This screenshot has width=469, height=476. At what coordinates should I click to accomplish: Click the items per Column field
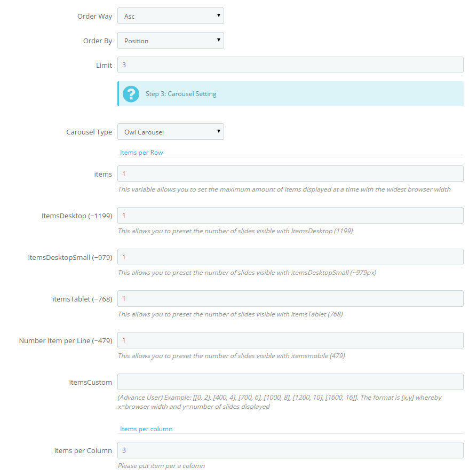point(290,450)
